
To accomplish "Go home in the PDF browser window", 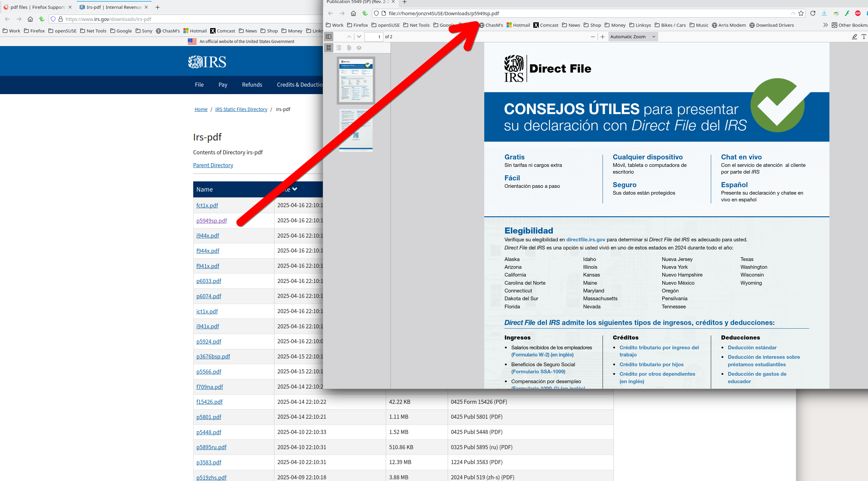I will click(353, 13).
